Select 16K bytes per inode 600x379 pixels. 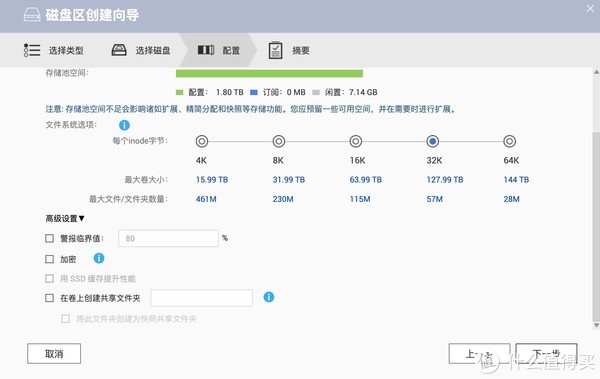356,141
